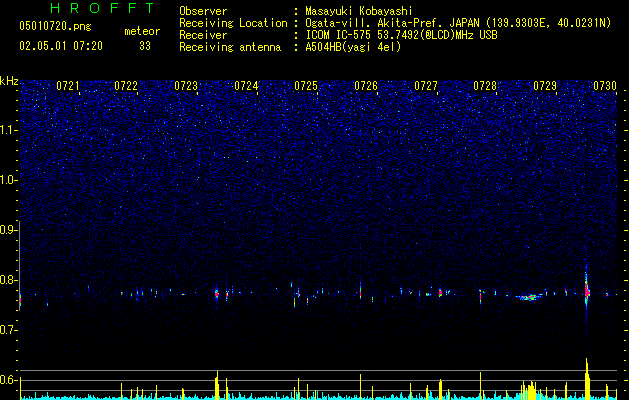Click the 0725 time marker
The image size is (629, 400).
point(306,86)
